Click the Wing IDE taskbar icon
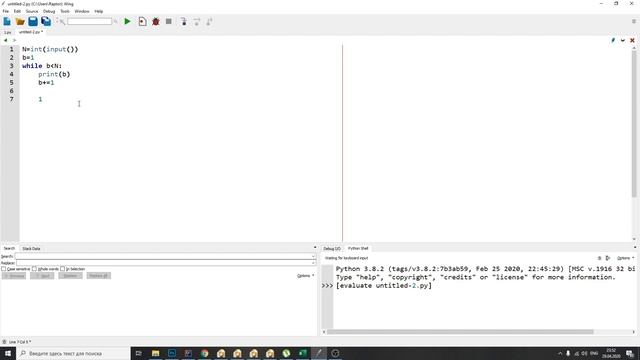640x360 pixels. point(319,353)
